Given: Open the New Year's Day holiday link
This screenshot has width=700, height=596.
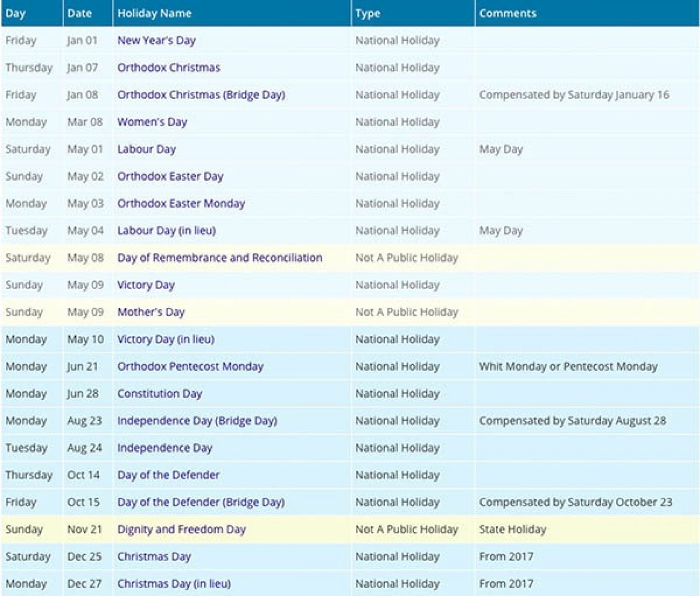Looking at the screenshot, I should pos(156,41).
